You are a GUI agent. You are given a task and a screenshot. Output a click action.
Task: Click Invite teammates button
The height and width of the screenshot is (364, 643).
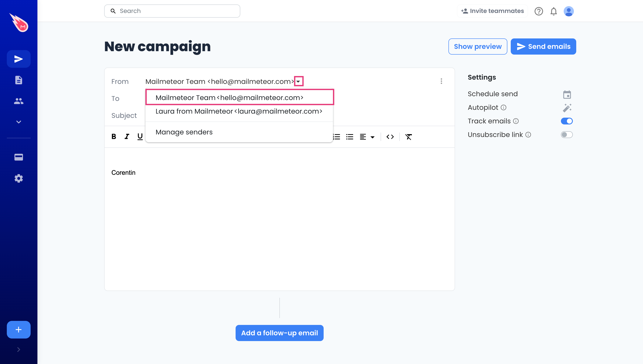tap(492, 11)
